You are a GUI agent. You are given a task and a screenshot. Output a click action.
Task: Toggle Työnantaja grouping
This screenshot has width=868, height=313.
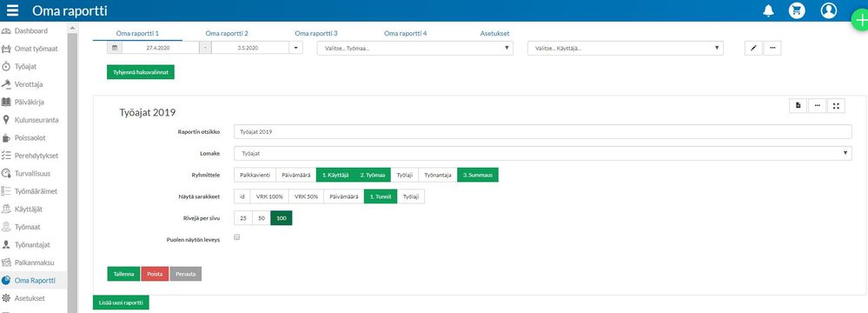coord(438,175)
